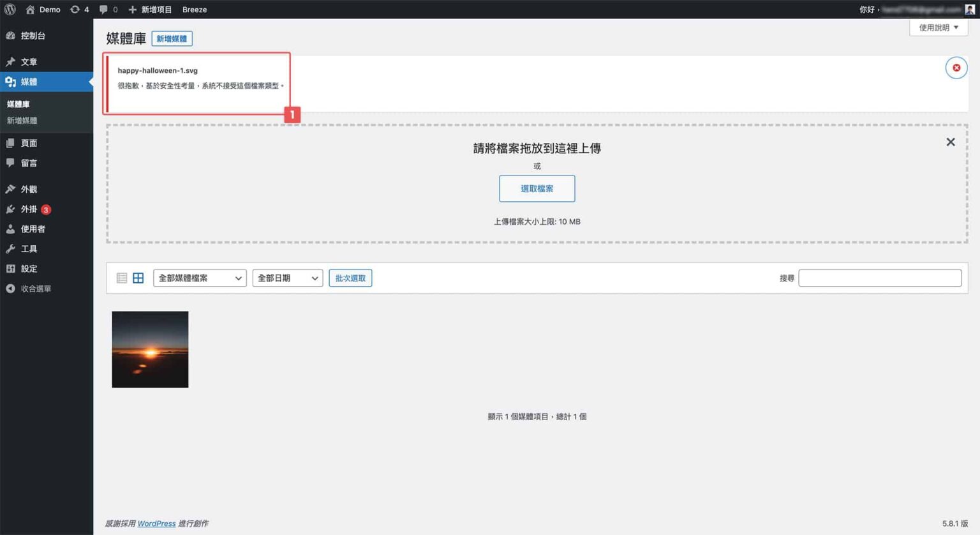Click the media icon beside 媒體

click(x=10, y=82)
